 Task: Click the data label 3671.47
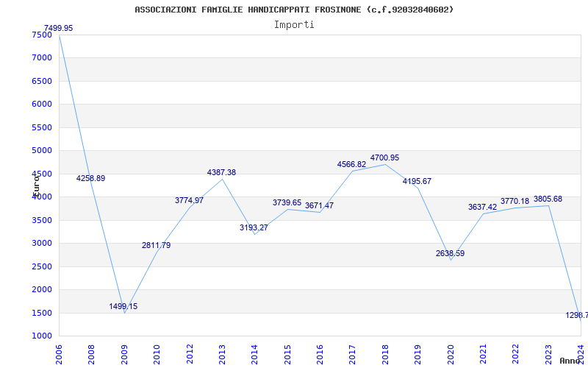point(319,206)
